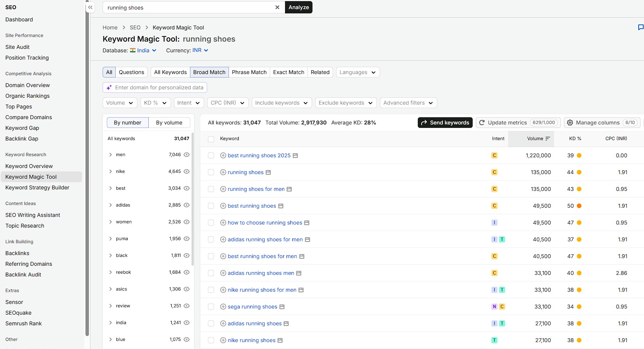
Task: Toggle eye icon for adidas keyword group
Action: (x=187, y=205)
